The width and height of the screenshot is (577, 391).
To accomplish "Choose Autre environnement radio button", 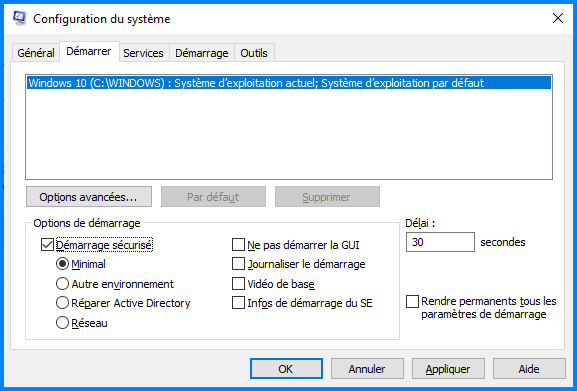I will pos(62,284).
